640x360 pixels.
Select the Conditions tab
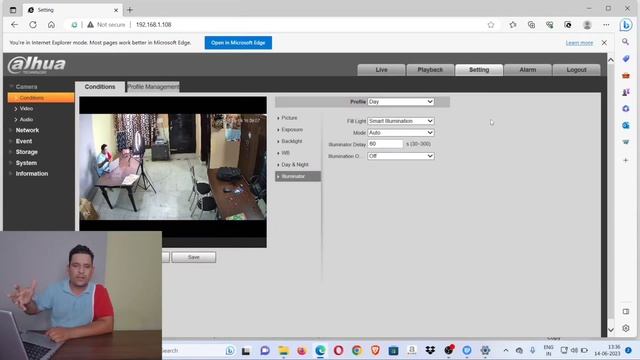tap(100, 87)
